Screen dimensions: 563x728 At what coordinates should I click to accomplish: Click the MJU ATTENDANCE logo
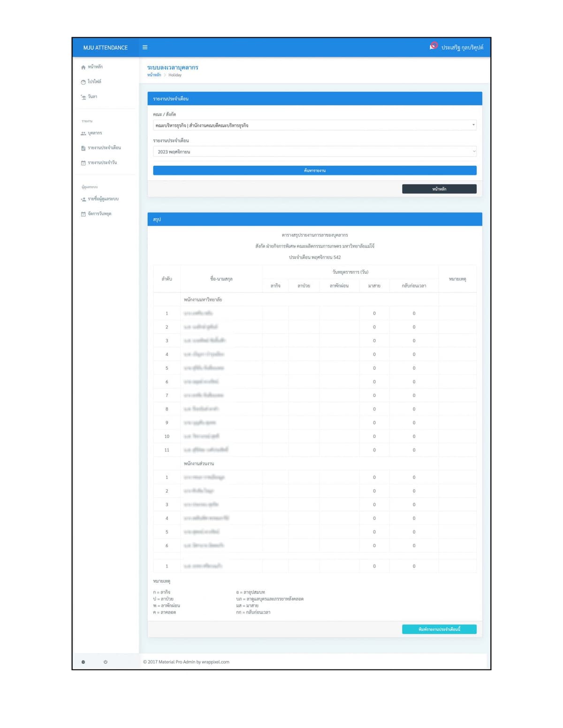pyautogui.click(x=106, y=48)
